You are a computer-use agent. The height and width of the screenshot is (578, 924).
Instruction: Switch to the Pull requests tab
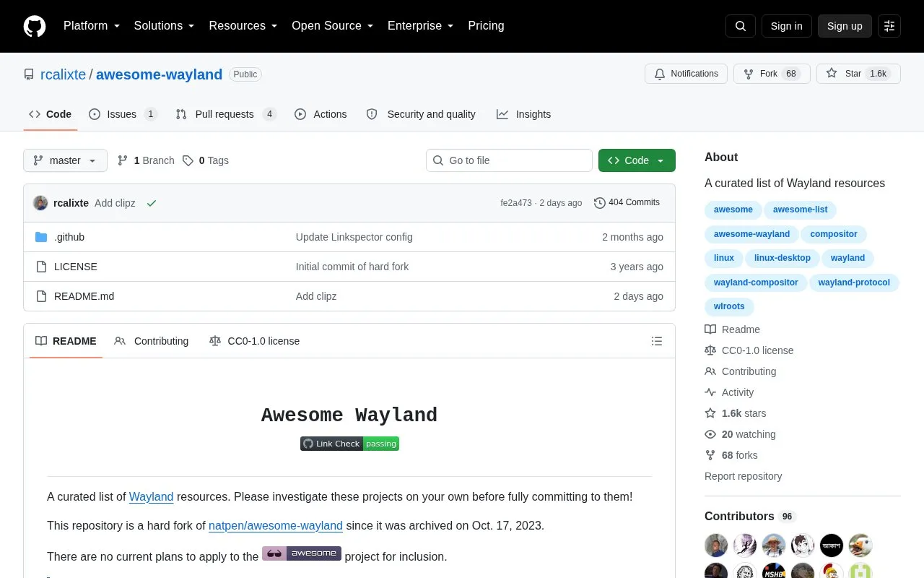tap(226, 114)
